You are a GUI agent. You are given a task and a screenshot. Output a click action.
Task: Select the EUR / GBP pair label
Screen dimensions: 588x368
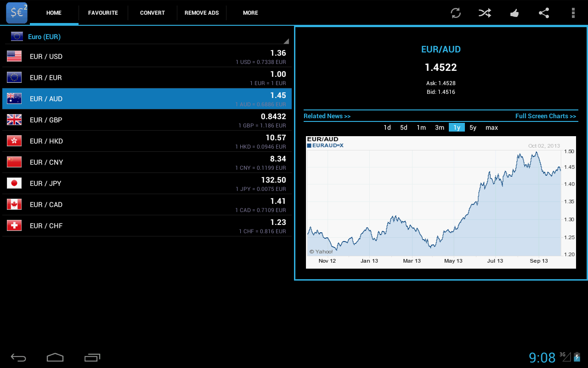click(x=46, y=120)
